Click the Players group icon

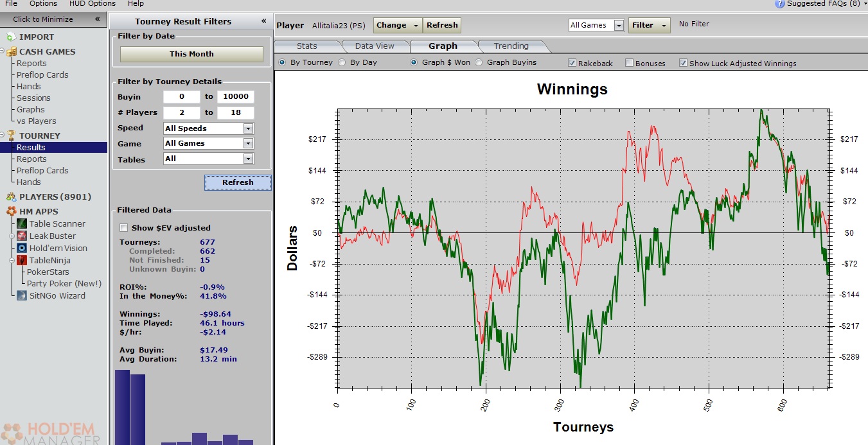coord(11,197)
